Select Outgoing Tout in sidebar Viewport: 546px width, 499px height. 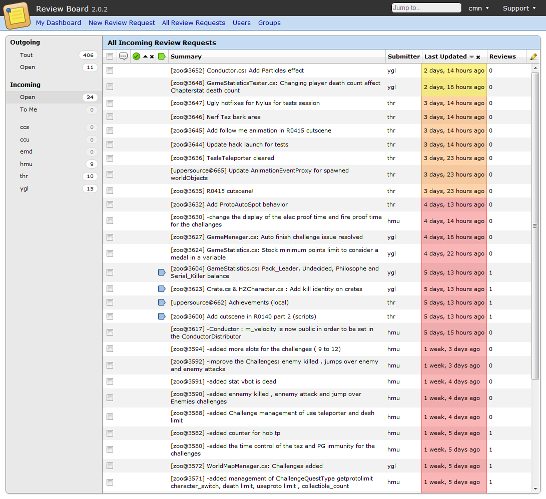[54, 55]
